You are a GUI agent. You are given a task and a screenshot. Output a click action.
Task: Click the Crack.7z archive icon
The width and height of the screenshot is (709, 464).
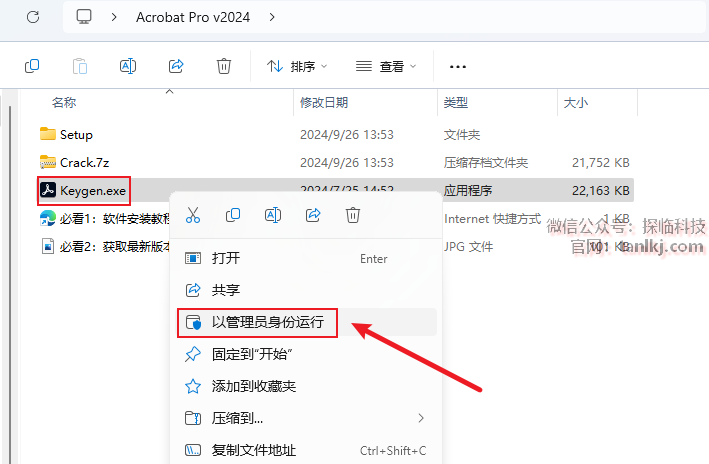point(47,162)
